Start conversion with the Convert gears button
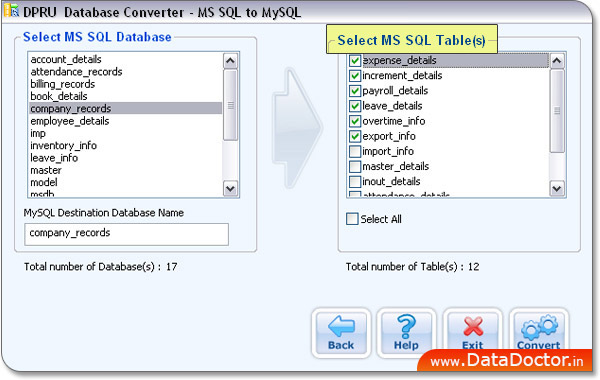Screen dimensions: 600x380 [538, 332]
